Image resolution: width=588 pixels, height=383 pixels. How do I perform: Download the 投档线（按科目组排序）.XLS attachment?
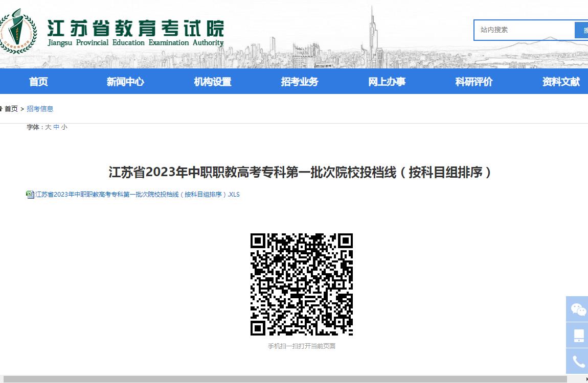(x=137, y=194)
